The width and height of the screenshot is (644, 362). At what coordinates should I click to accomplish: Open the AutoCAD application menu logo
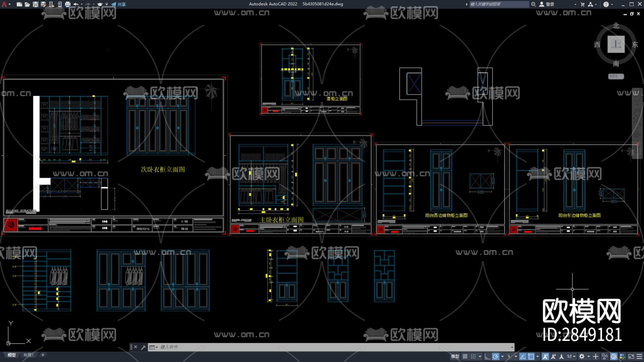[4, 4]
